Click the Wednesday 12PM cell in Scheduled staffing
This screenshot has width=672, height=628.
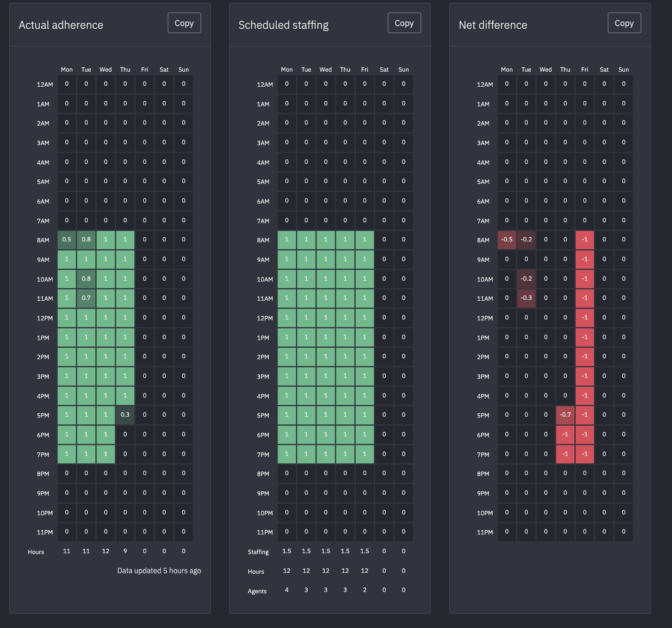(x=325, y=318)
